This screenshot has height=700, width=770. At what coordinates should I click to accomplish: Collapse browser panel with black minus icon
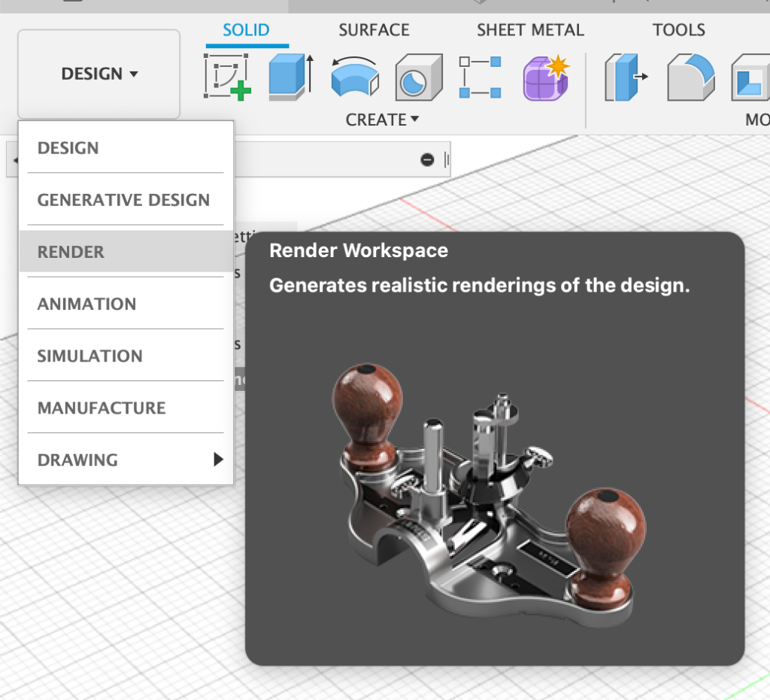(427, 159)
